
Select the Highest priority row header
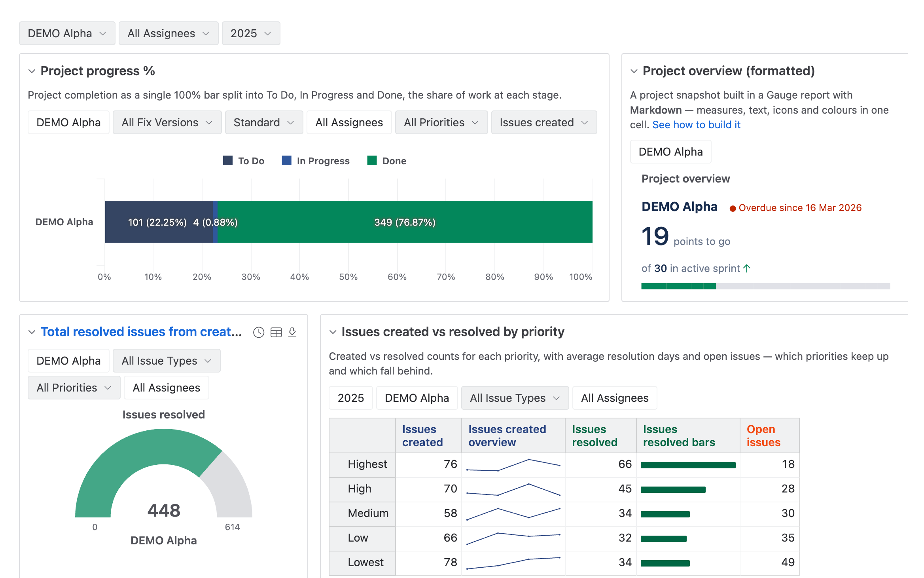pyautogui.click(x=362, y=464)
